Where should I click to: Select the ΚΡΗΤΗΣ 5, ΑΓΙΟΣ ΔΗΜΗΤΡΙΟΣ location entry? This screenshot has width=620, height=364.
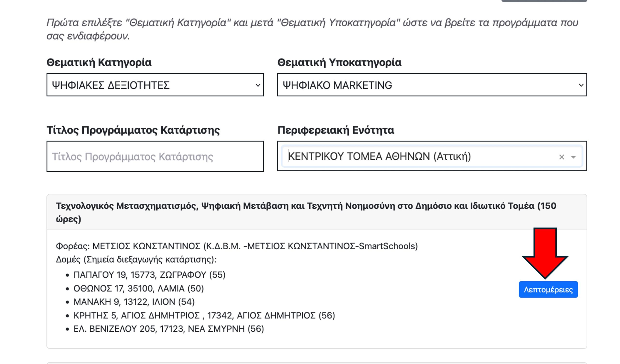pyautogui.click(x=204, y=315)
